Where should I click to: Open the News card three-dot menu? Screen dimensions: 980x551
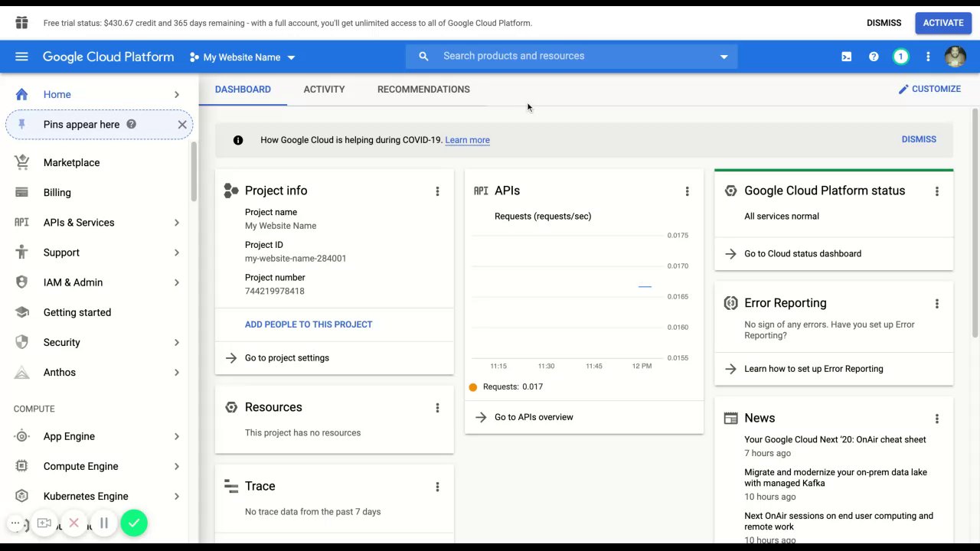(936, 419)
